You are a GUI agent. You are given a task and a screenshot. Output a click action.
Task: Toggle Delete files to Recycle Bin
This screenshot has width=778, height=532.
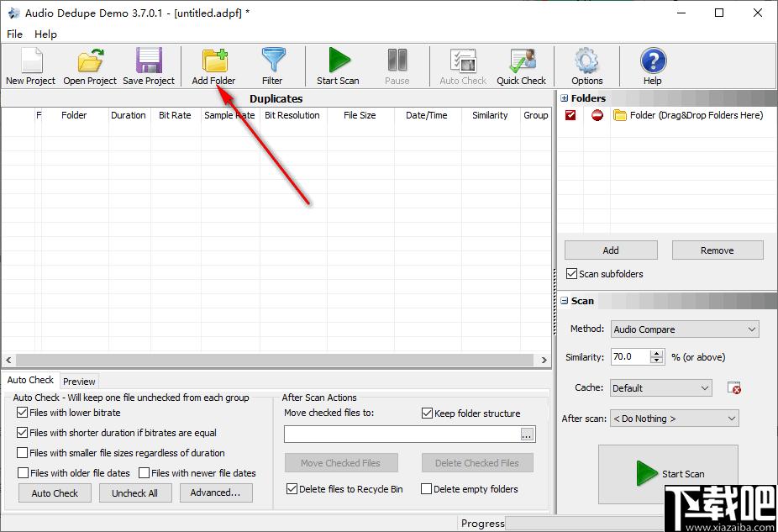pyautogui.click(x=292, y=489)
